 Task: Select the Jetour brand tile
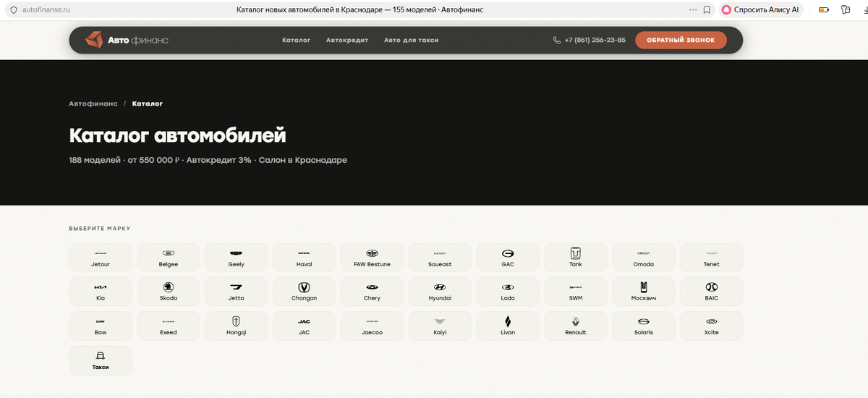pyautogui.click(x=101, y=258)
